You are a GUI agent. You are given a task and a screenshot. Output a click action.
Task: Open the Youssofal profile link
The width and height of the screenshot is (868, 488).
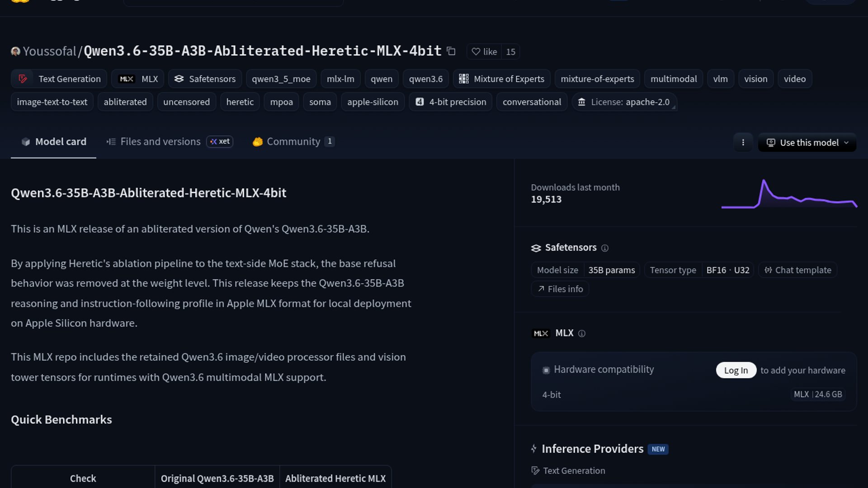[49, 52]
